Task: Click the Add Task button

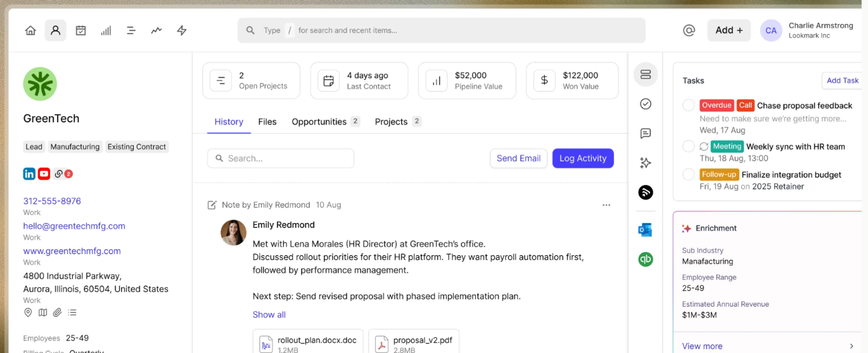Action: pos(843,80)
